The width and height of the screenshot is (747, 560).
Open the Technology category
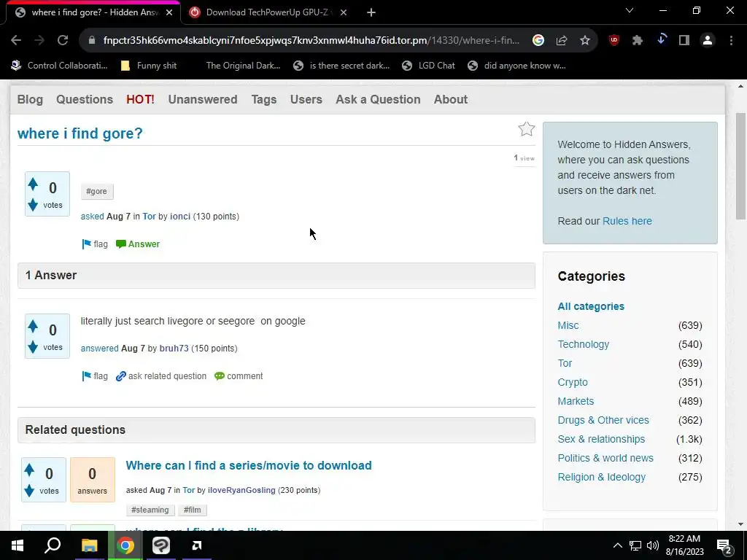tap(583, 344)
